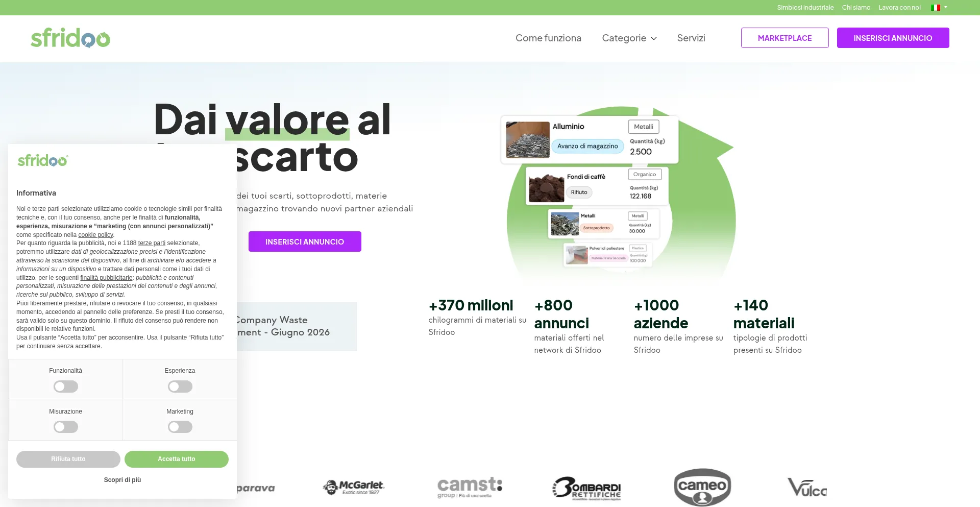This screenshot has height=507, width=980.
Task: Expand the Categorie menu
Action: coord(629,38)
